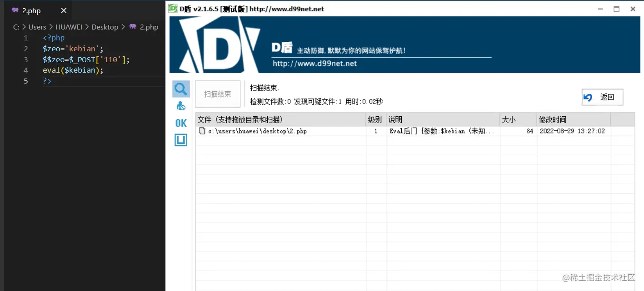Open the user-and-lock tool in D盾 sidebar

pos(181,106)
